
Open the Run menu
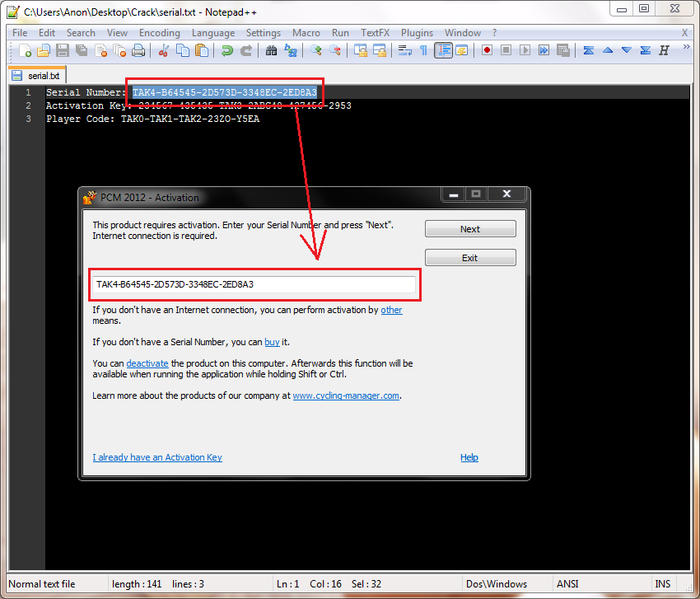340,33
